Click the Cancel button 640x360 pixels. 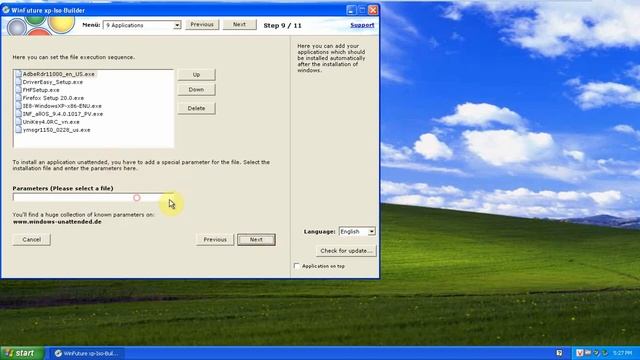click(31, 240)
